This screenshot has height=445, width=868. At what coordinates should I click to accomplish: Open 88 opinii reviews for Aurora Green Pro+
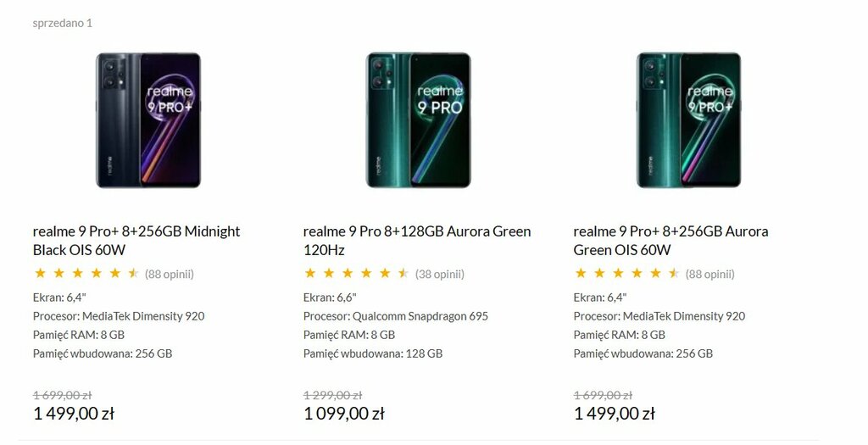tap(710, 274)
